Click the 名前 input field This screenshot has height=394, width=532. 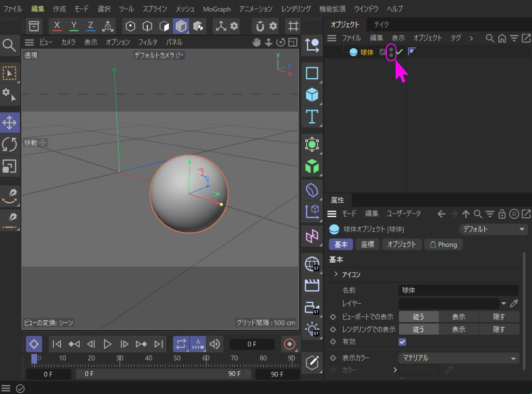(x=458, y=290)
